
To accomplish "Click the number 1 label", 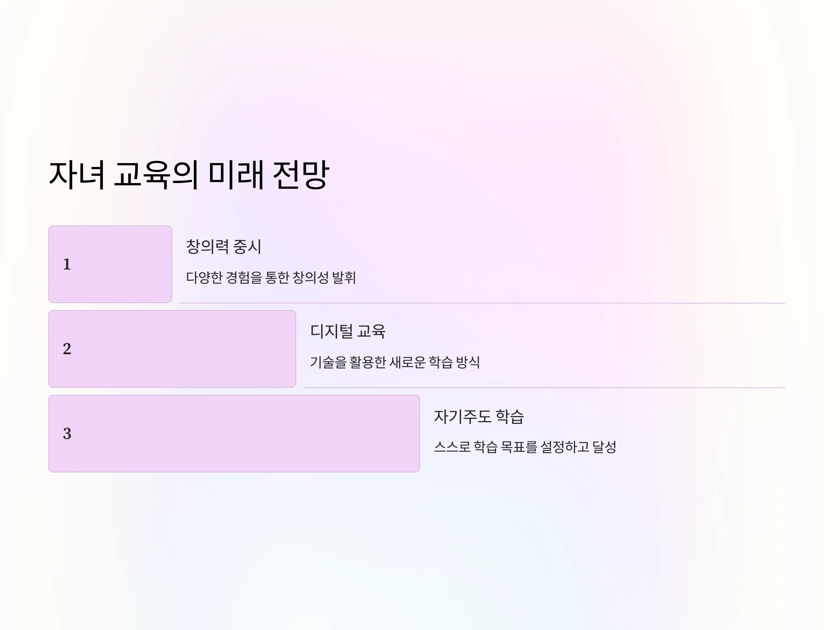I will pos(67,264).
